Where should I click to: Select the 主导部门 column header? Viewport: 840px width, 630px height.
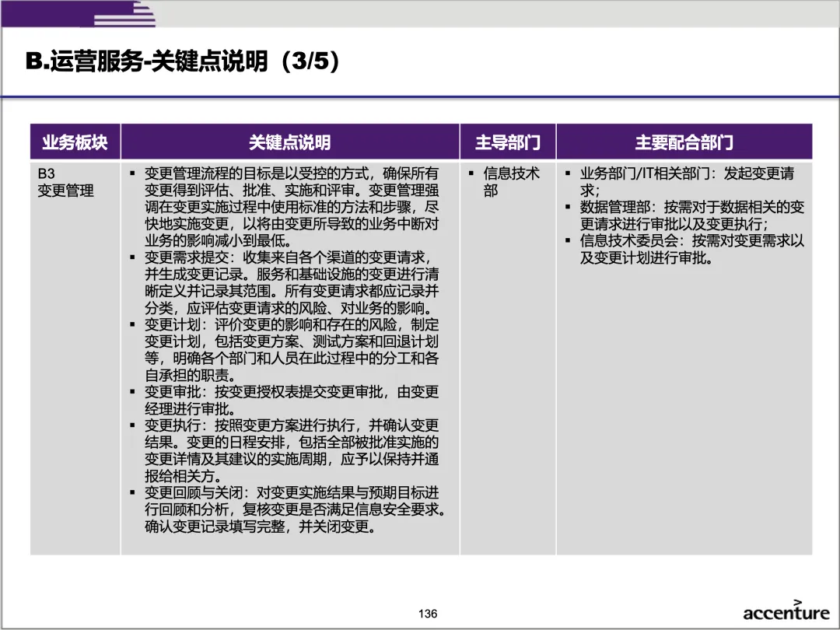pyautogui.click(x=508, y=142)
